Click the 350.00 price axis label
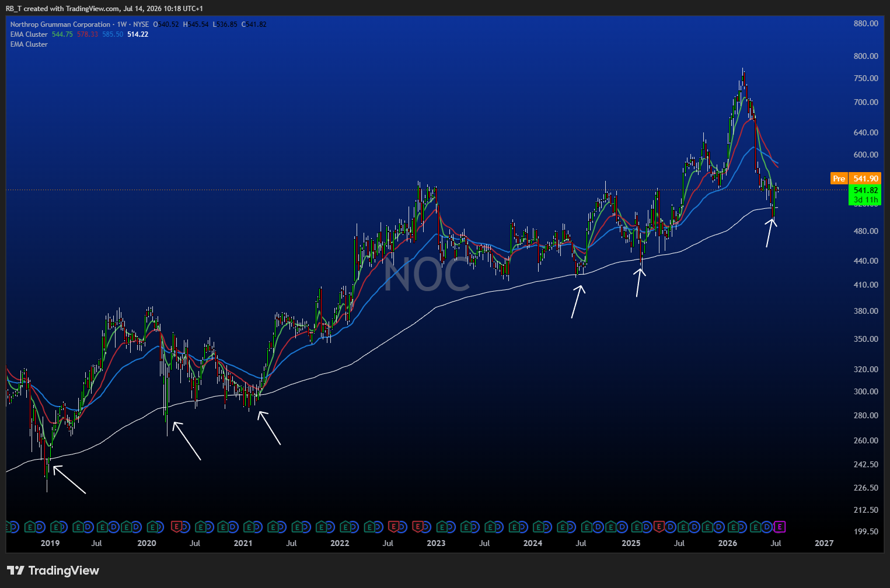890x588 pixels. [x=865, y=339]
